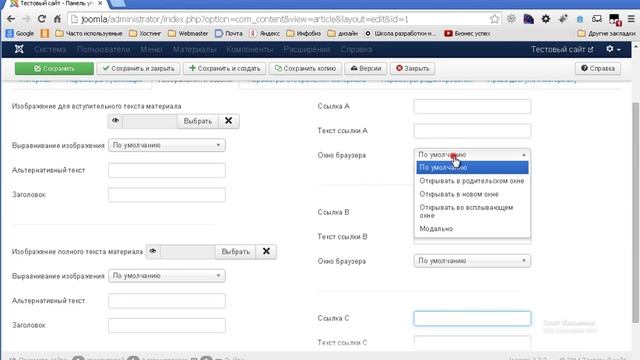Screen dimensions: 640x360
Task: Click the black gear extension icon
Action: (x=546, y=19)
